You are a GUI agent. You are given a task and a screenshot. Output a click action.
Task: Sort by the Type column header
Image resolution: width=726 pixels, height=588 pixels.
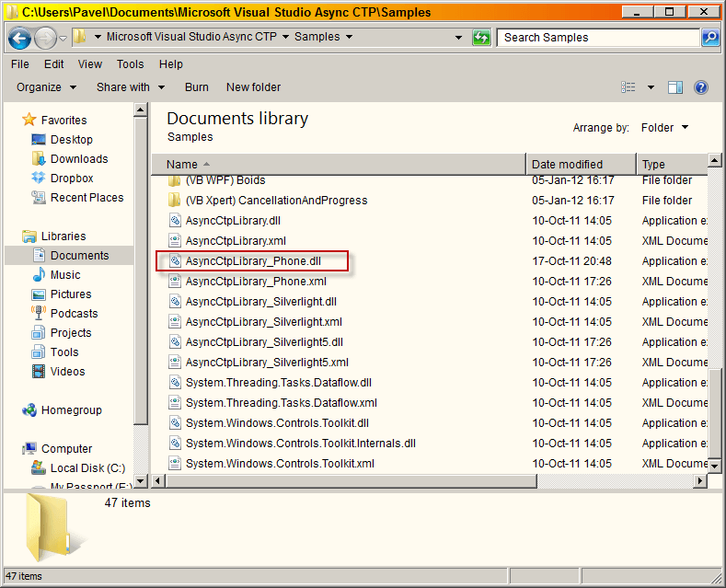(x=673, y=165)
